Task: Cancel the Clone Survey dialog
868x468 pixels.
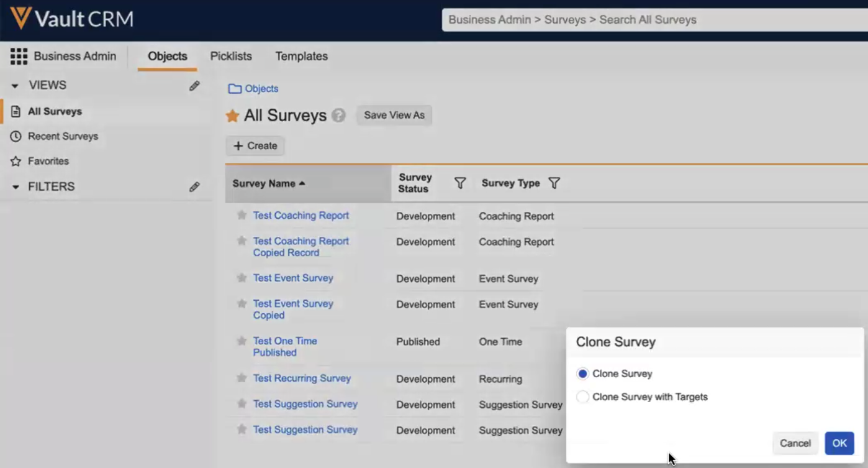Action: click(795, 443)
